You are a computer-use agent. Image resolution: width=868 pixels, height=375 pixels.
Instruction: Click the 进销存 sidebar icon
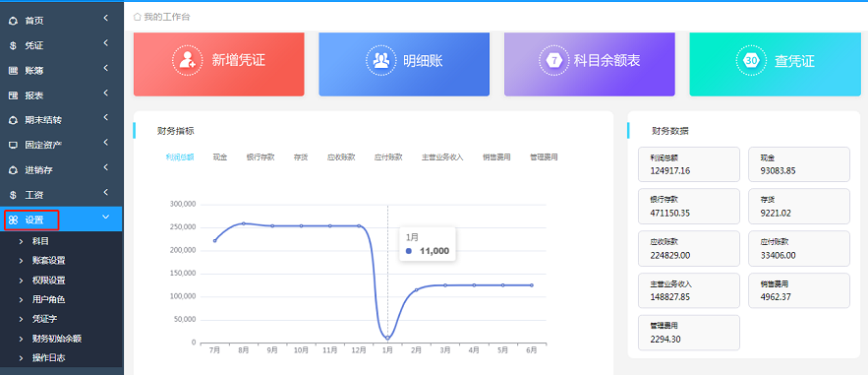(14, 170)
